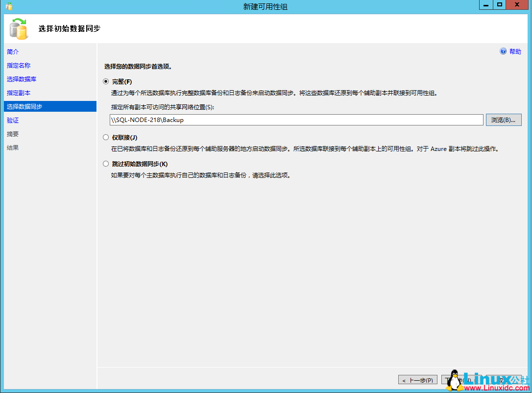Open the 指定名称 step in sidebar
This screenshot has width=532, height=393.
pyautogui.click(x=19, y=65)
